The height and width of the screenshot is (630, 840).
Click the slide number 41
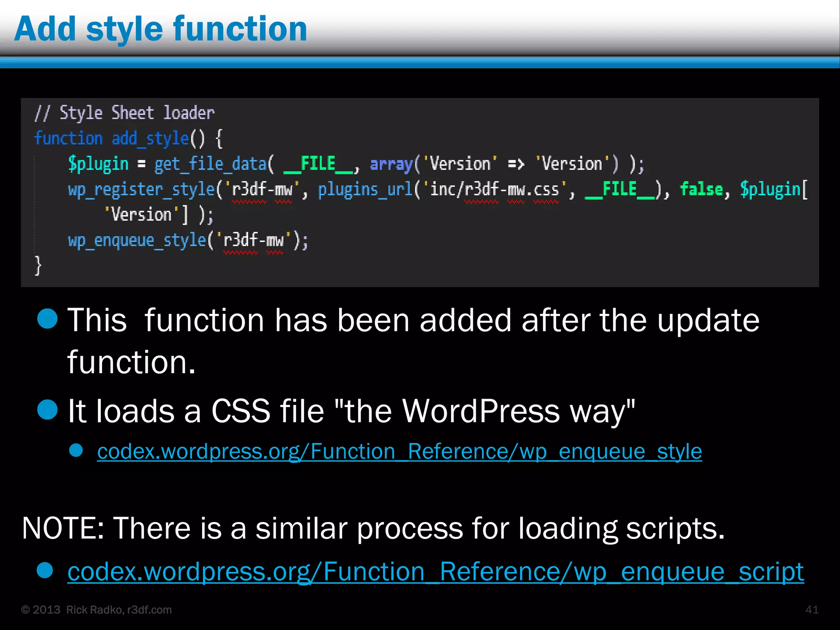tap(812, 610)
